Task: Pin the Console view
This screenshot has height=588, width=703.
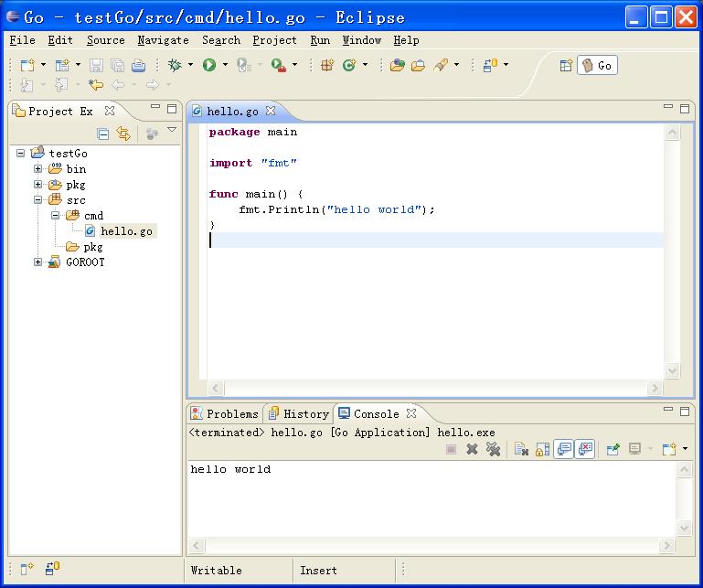Action: pyautogui.click(x=613, y=449)
